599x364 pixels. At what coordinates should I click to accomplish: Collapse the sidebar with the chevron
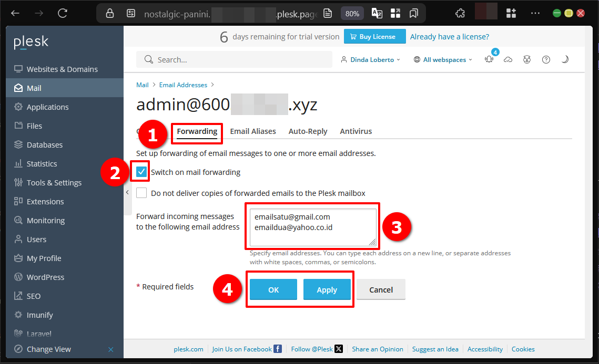click(x=127, y=192)
